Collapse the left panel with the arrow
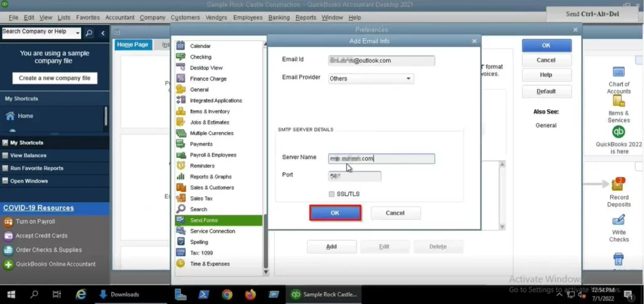This screenshot has height=304, width=644. coord(103,33)
